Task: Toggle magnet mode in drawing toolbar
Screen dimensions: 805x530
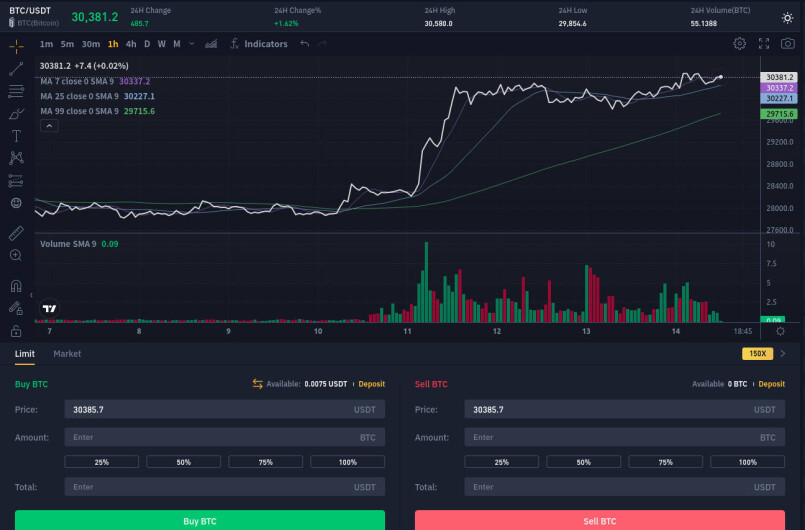Action: [x=16, y=286]
